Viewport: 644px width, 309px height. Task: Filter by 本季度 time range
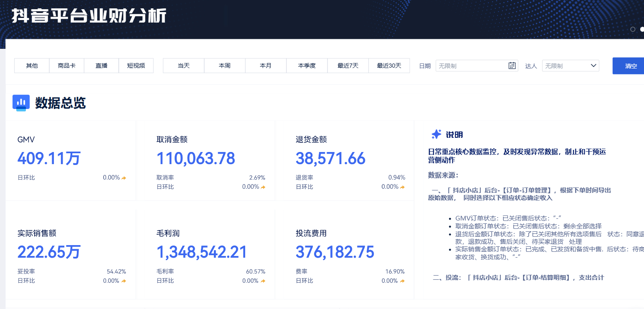click(307, 66)
